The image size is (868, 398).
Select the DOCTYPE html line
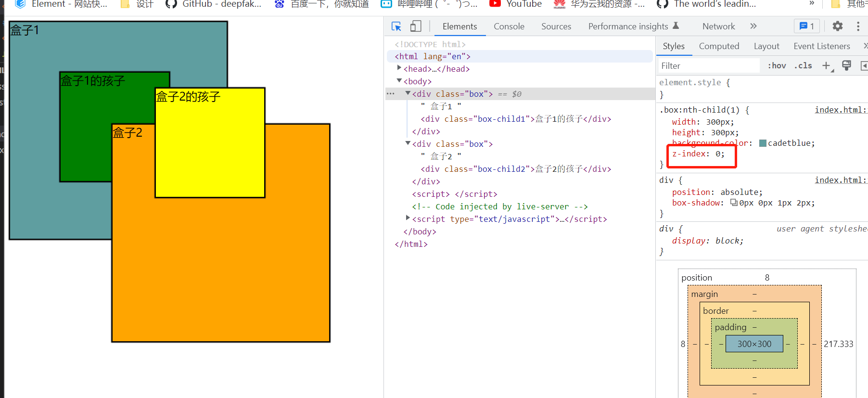tap(430, 44)
